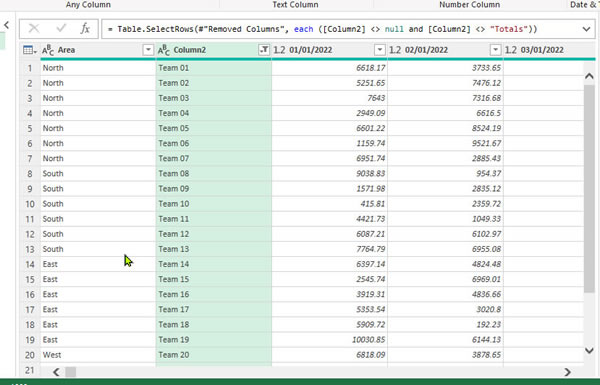The image size is (600, 385).
Task: Open the 01/01/2022 column filter dropdown
Action: (380, 50)
